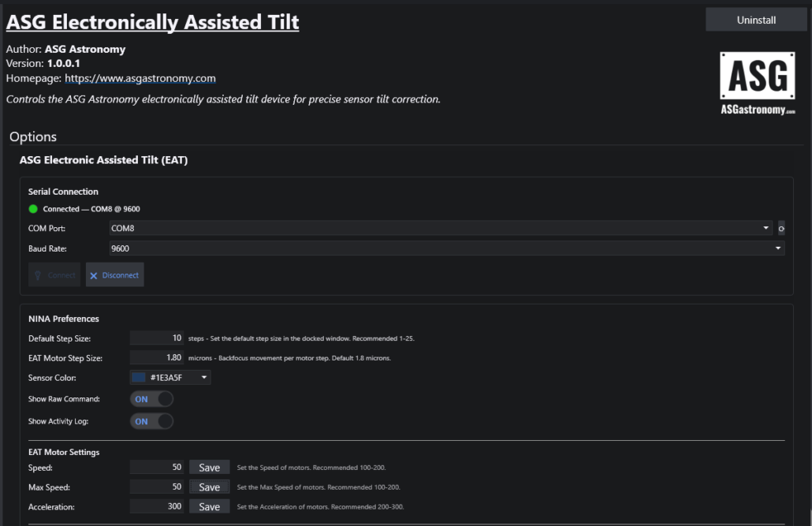This screenshot has height=526, width=812.
Task: Click the plug icon on Connect
Action: 38,275
